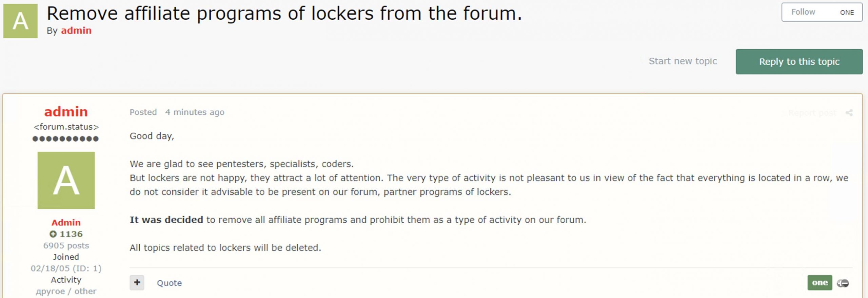Follow this topic
The image size is (868, 298).
803,12
